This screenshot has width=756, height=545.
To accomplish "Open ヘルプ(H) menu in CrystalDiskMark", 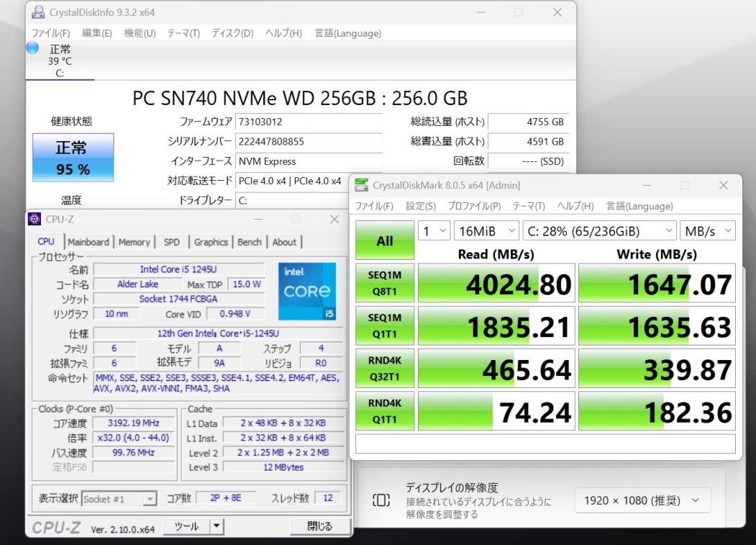I will tap(575, 206).
